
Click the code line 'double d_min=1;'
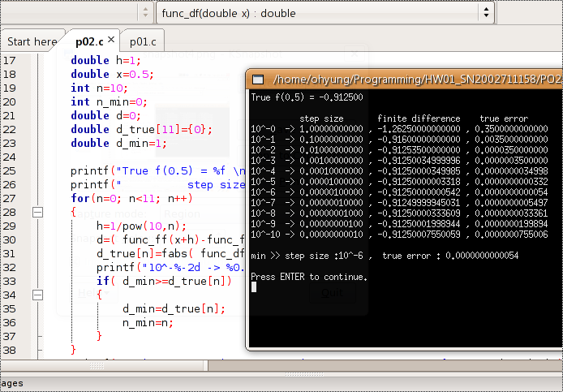pos(119,143)
